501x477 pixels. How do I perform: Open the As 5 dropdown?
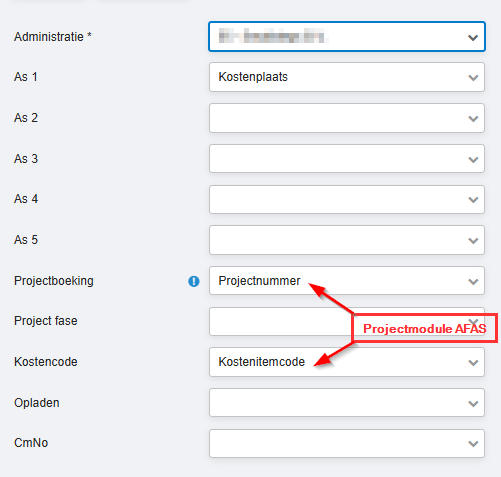347,240
